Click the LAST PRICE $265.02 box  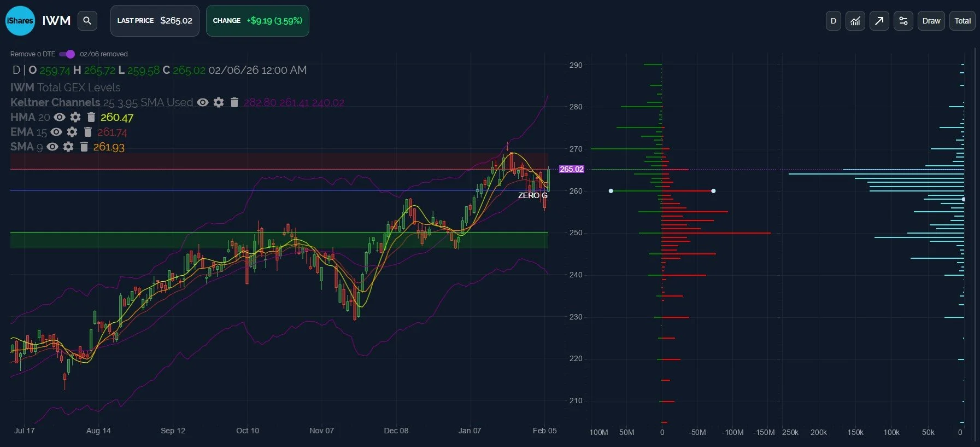[x=155, y=21]
